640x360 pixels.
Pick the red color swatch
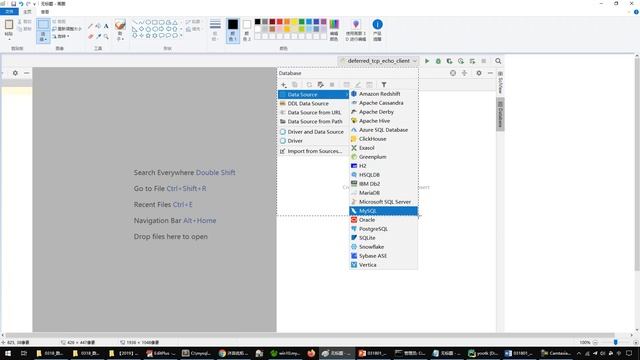pos(280,22)
